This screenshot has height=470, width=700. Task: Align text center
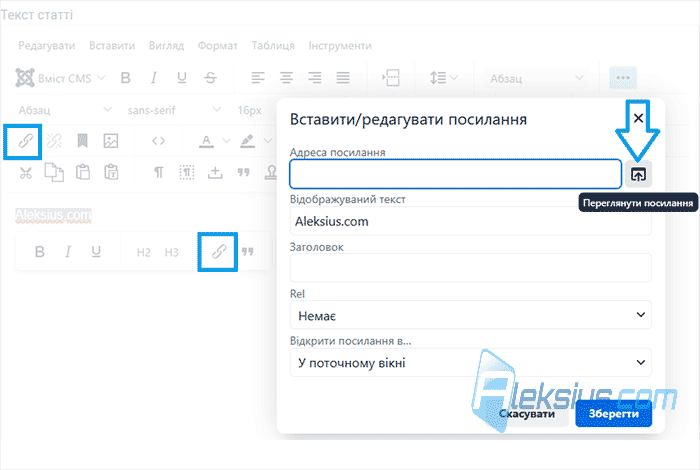pos(286,78)
